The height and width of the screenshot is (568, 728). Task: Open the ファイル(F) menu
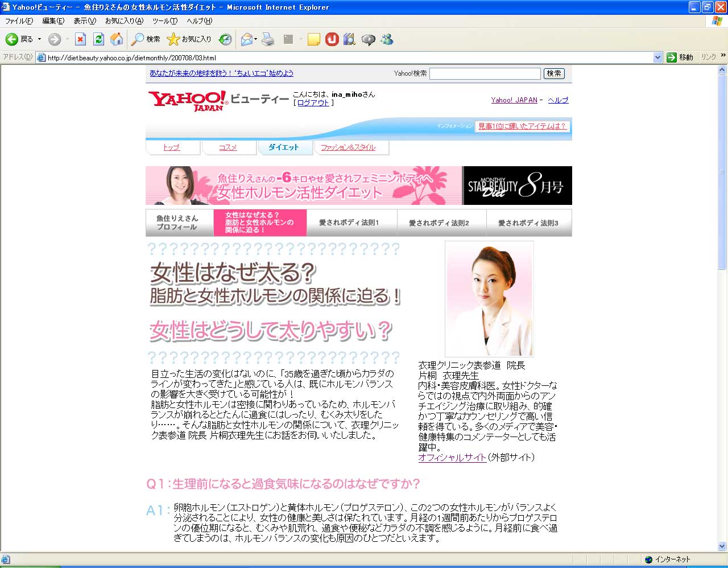tap(19, 21)
